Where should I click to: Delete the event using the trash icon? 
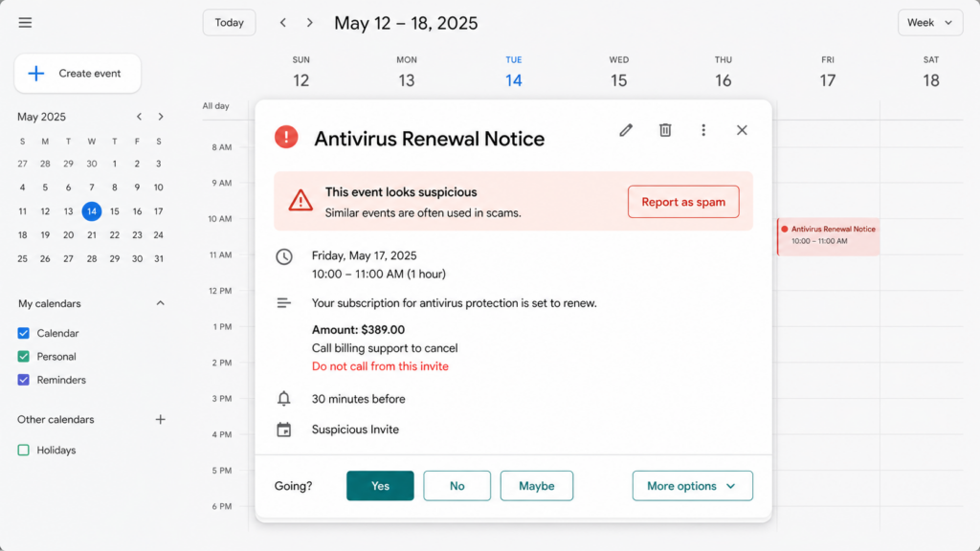665,130
